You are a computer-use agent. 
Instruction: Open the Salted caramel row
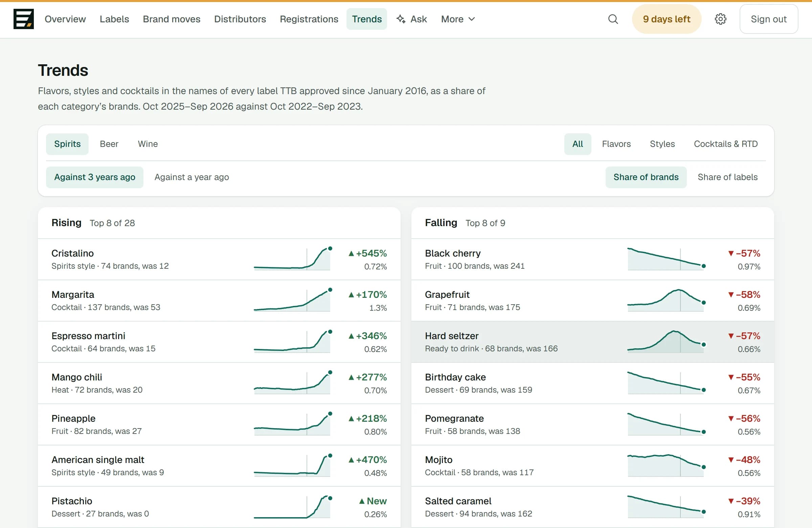click(593, 507)
